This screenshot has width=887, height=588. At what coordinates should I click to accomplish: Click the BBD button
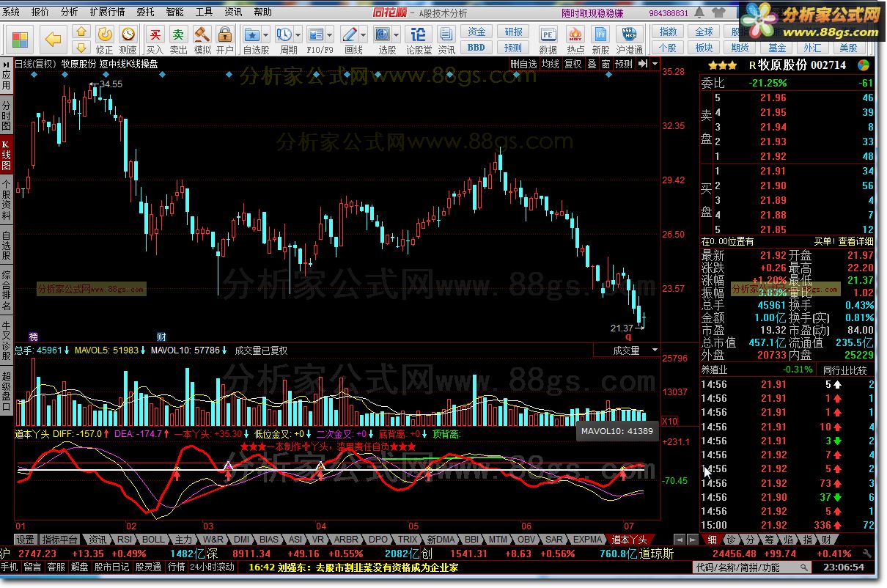[476, 47]
